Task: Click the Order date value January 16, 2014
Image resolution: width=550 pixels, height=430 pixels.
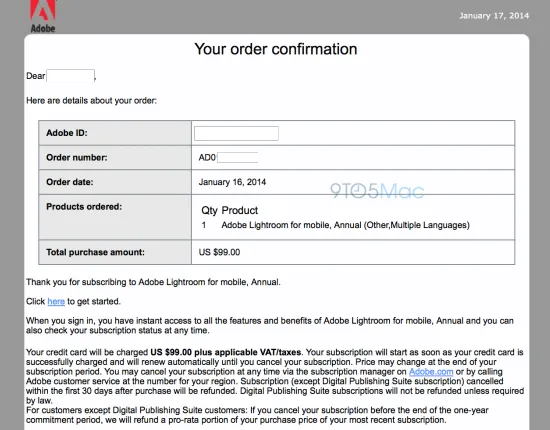Action: pyautogui.click(x=232, y=182)
